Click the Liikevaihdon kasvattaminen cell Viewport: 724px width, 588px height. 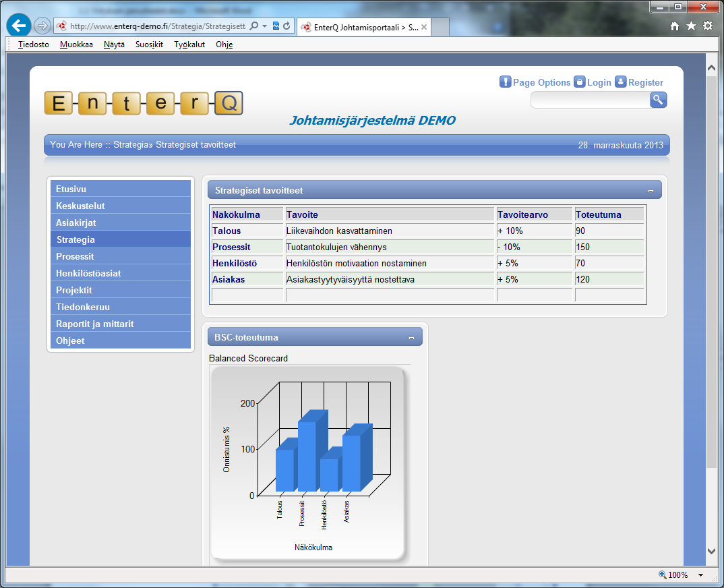point(390,231)
